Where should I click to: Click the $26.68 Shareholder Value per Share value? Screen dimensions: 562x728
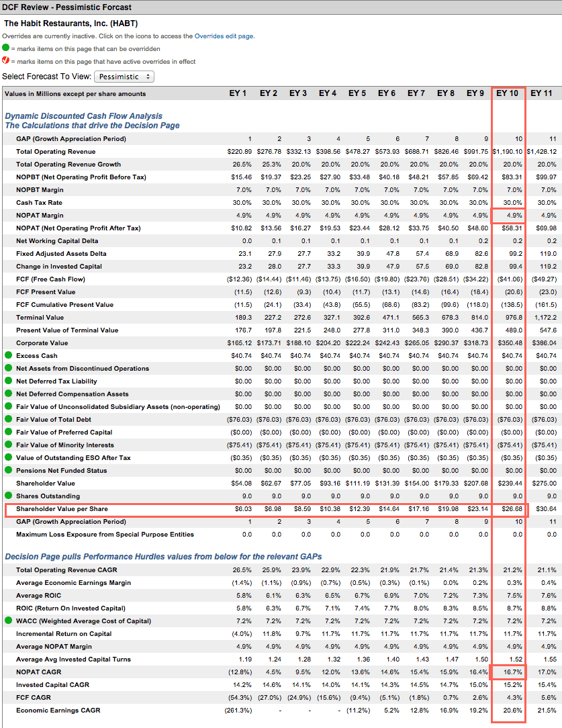coord(512,509)
